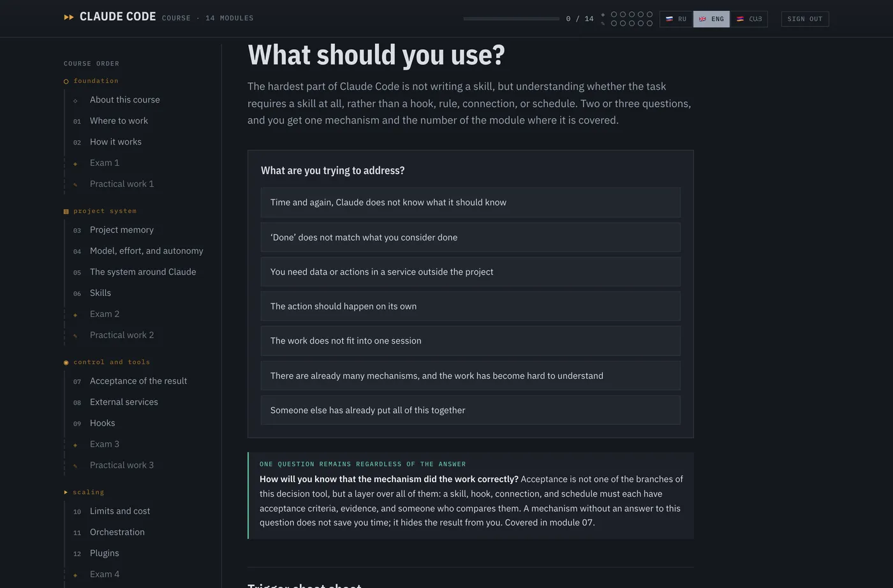The height and width of the screenshot is (588, 893).
Task: Open Practical work 3
Action: 122,466
